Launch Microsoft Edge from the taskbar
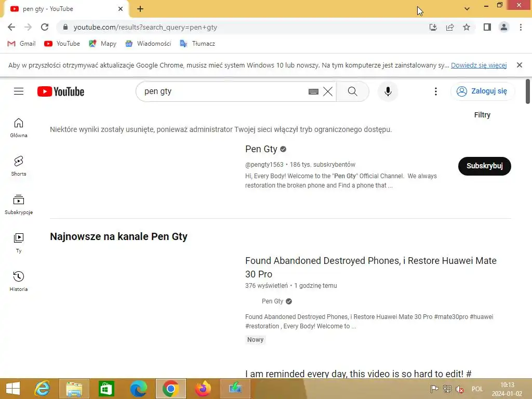Image resolution: width=532 pixels, height=399 pixels. pos(138,389)
